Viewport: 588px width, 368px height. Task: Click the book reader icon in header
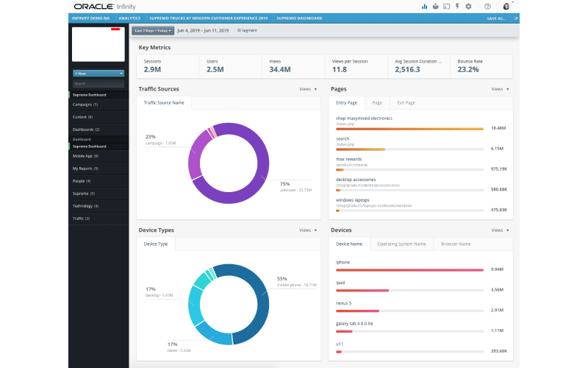[436, 6]
